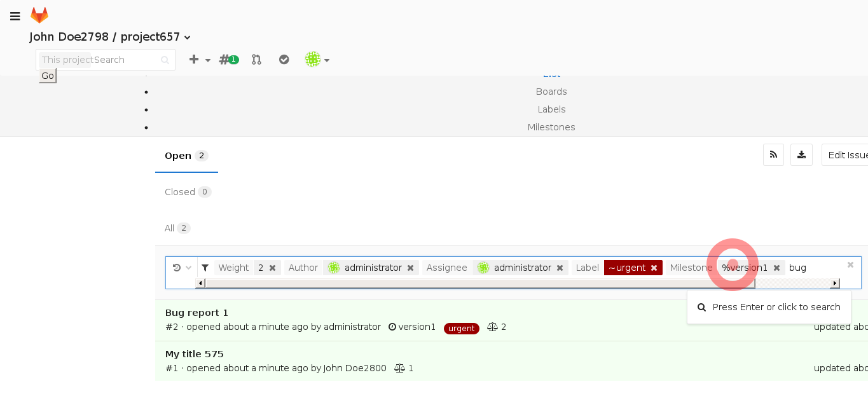The height and width of the screenshot is (403, 868).
Task: Open the plus new item dropdown
Action: [199, 60]
